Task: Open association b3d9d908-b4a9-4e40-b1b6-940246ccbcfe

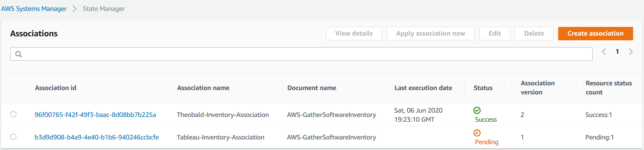Action: coord(97,137)
